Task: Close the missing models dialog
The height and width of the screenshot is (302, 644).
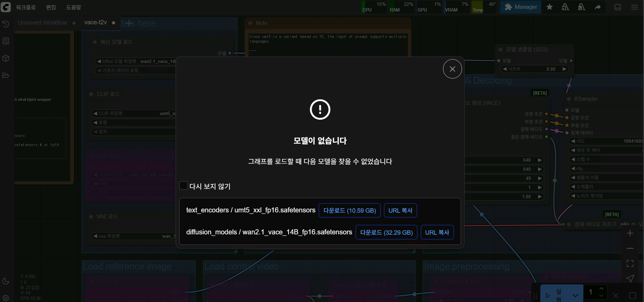Action: tap(452, 69)
